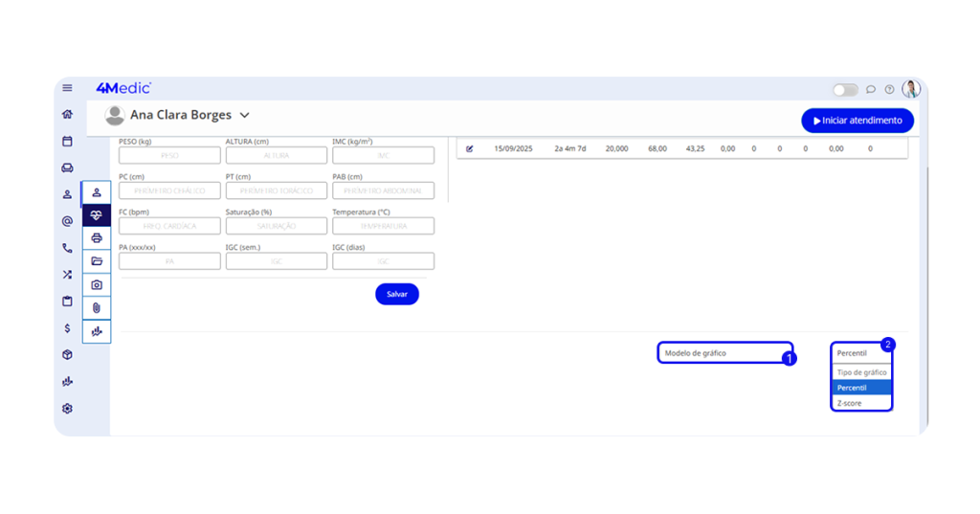Viewport: 980px width, 514px height.
Task: Open the Percentil chart type dropdown
Action: 861,353
